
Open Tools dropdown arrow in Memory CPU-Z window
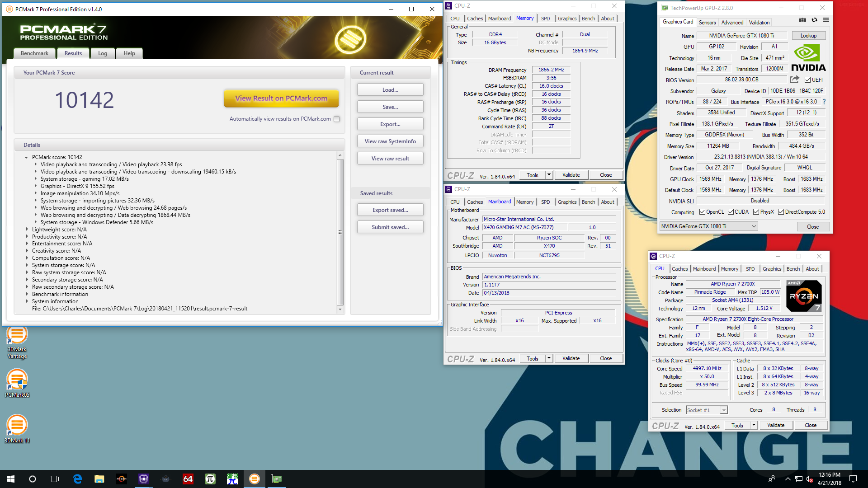point(549,175)
